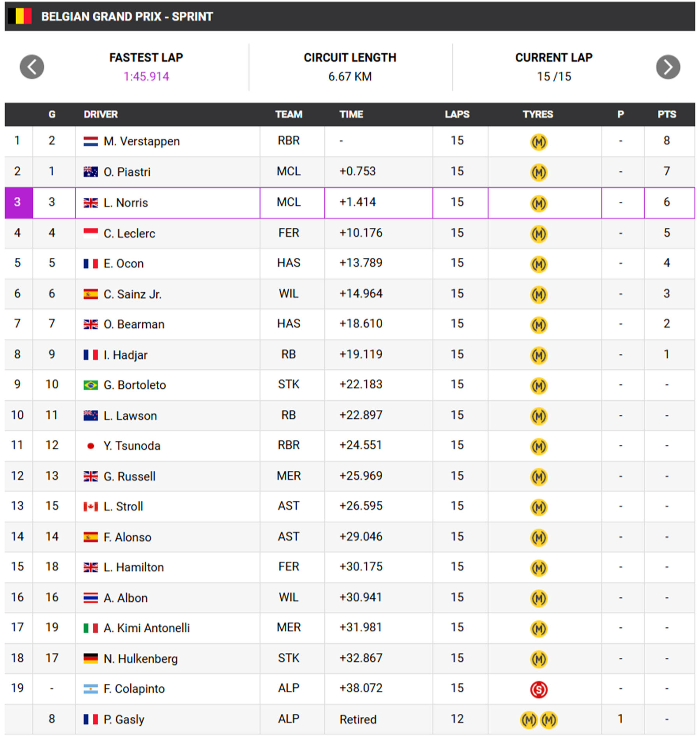700x744 pixels.
Task: Click the next session right arrow button
Action: (668, 67)
